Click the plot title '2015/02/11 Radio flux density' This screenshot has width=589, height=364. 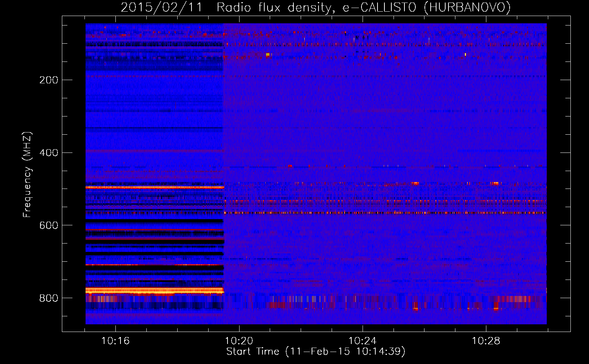point(316,7)
